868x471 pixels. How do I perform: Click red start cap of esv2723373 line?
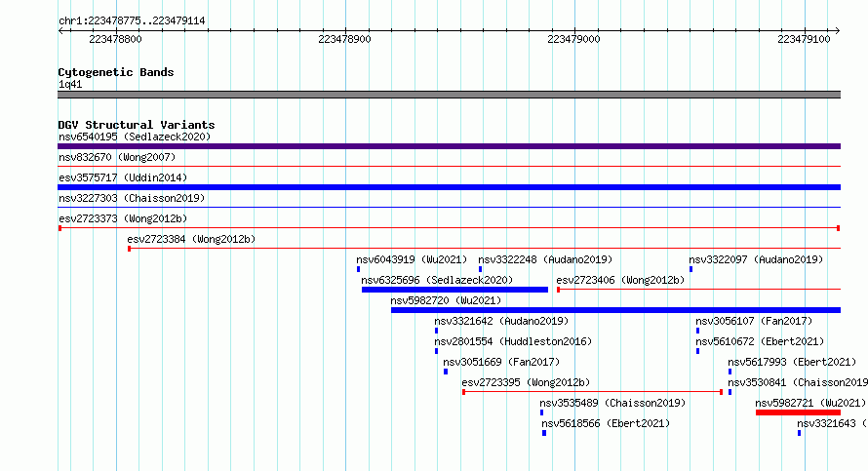(x=59, y=228)
